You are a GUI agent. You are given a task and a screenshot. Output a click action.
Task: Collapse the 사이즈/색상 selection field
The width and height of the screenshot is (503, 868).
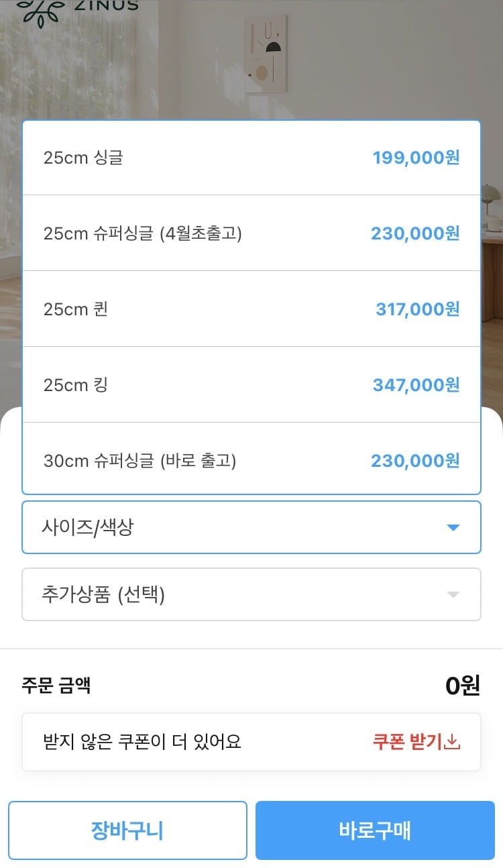click(251, 528)
